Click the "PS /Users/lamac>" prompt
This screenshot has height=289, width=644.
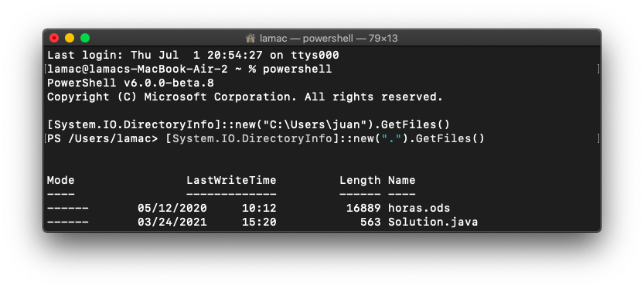coord(102,139)
